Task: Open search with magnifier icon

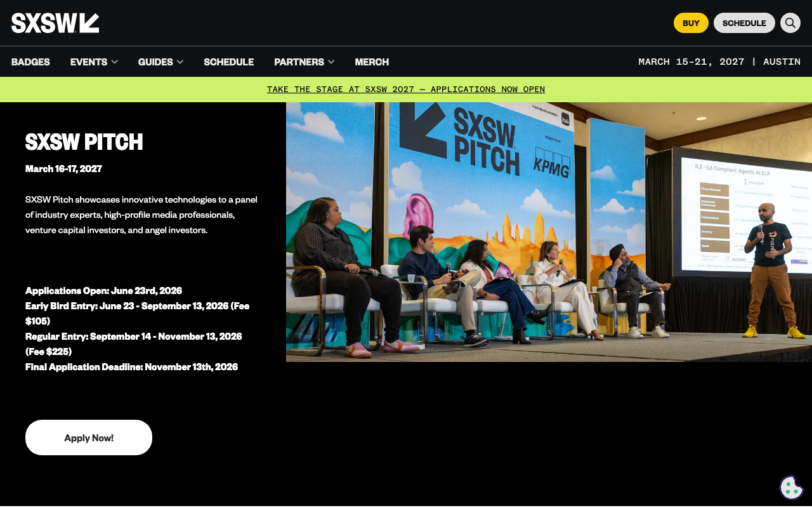Action: coord(790,23)
